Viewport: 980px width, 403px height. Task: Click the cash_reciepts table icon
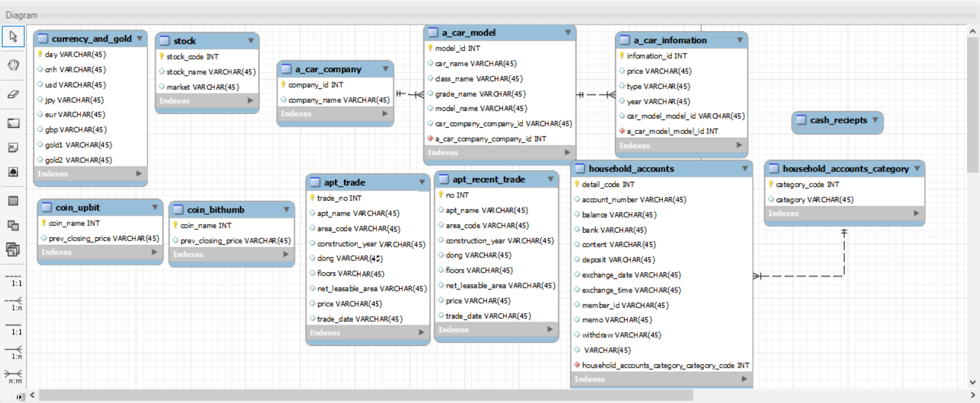(x=801, y=120)
